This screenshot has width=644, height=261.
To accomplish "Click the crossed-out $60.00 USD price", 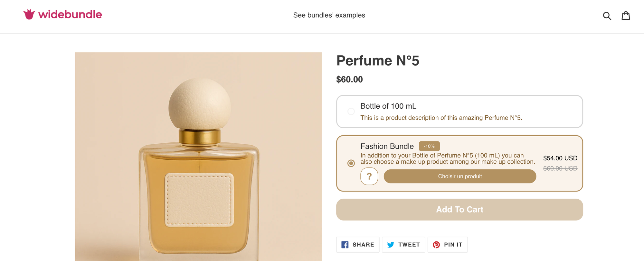I will tap(560, 168).
